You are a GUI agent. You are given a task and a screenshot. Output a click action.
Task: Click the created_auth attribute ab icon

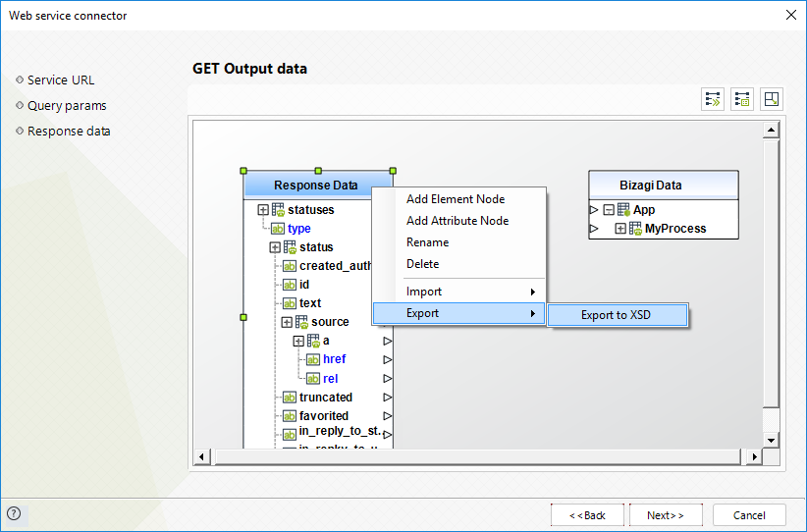290,266
